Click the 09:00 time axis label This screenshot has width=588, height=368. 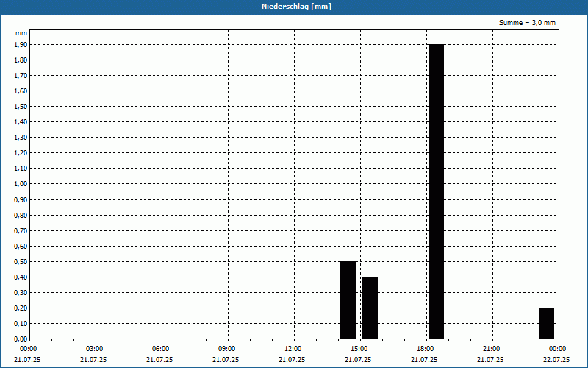227,349
